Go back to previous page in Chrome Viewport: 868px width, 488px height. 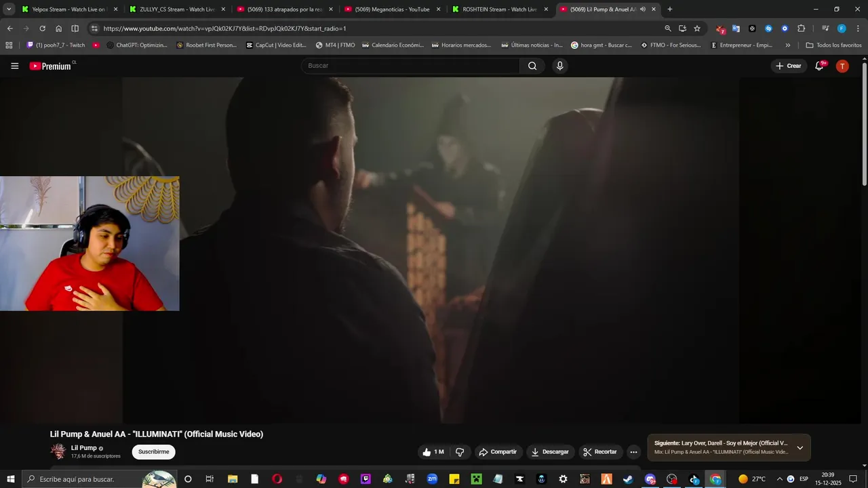9,28
